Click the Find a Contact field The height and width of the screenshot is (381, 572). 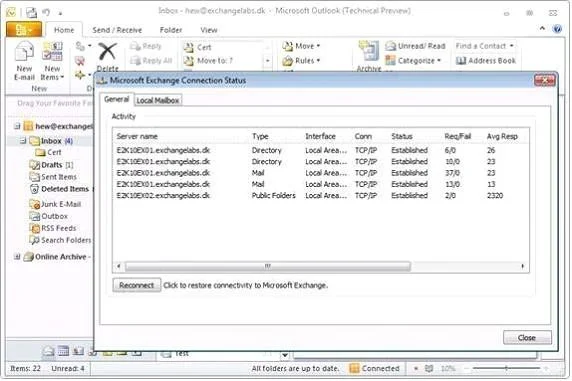[484, 46]
